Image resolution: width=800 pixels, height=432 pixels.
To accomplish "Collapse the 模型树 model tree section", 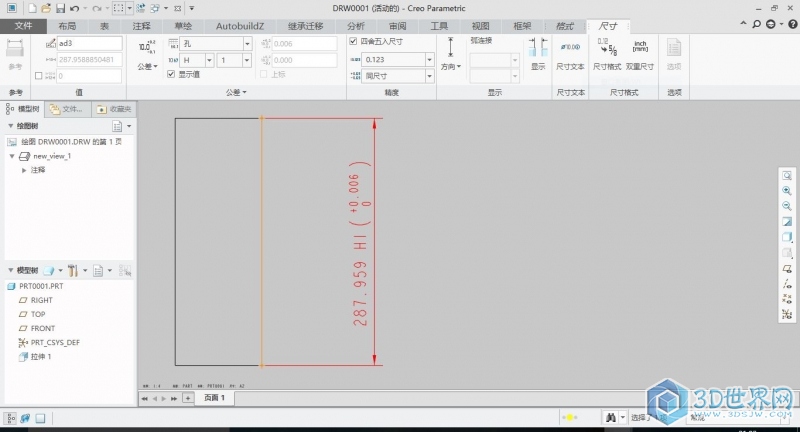I will click(10, 270).
